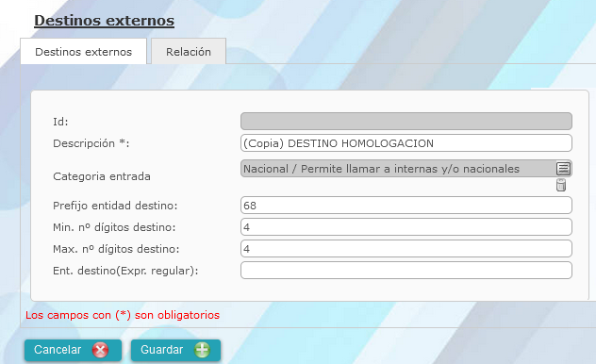Save the form via the Guardar label

(x=162, y=350)
